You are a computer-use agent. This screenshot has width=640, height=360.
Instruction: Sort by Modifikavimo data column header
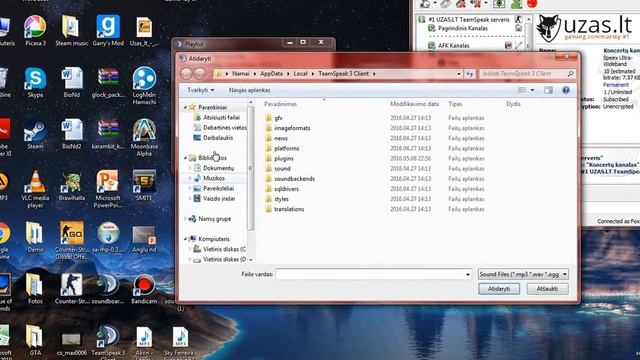pos(414,104)
